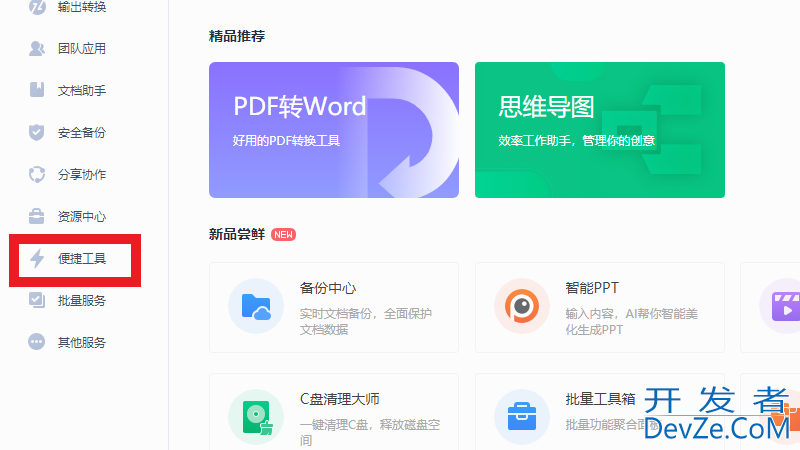Screen dimensions: 800x450
Task: Click the red NEW badge
Action: [x=283, y=235]
